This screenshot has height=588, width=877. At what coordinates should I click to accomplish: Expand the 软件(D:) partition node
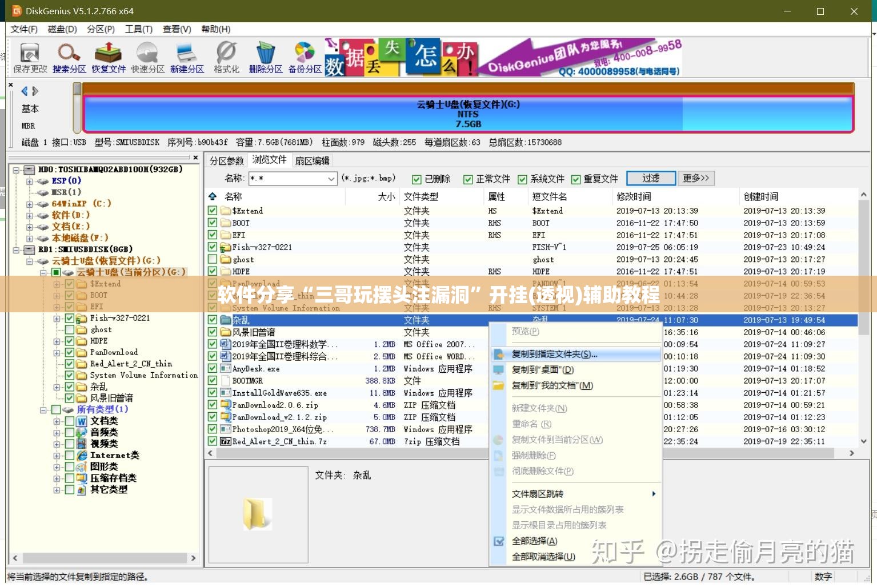[30, 215]
